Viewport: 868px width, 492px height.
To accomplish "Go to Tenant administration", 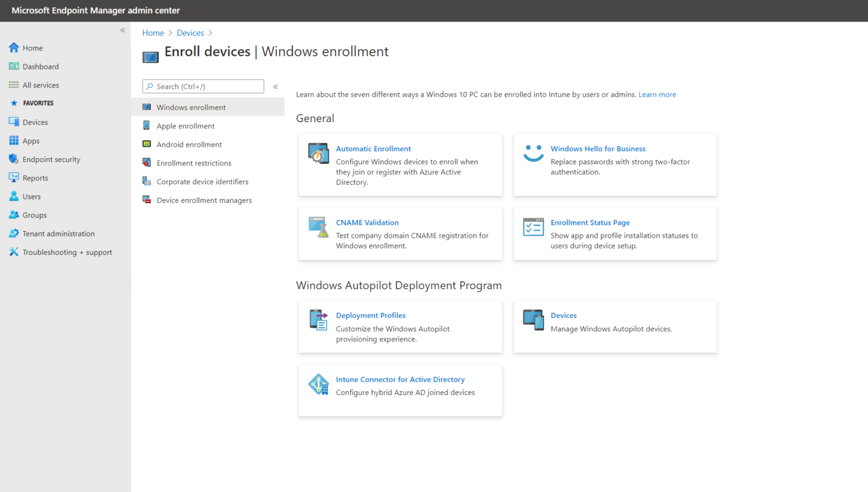I will click(x=58, y=234).
